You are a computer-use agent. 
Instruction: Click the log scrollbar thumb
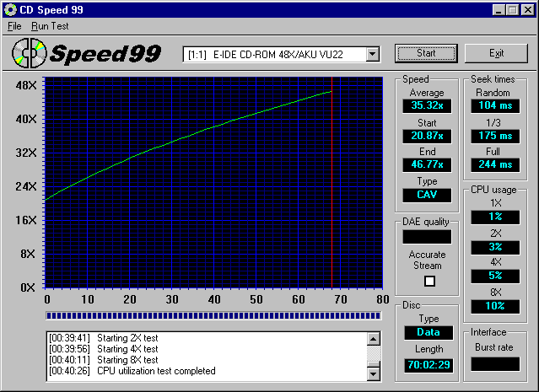[374, 364]
